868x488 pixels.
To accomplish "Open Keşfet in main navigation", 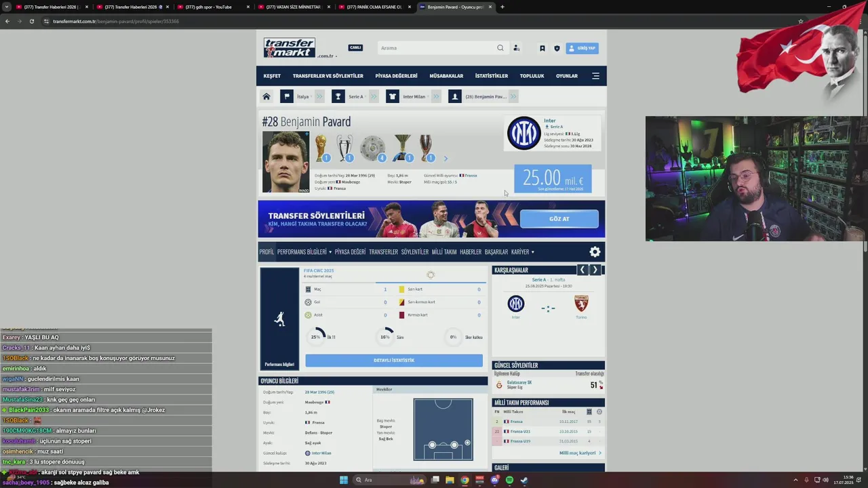I will pos(272,76).
